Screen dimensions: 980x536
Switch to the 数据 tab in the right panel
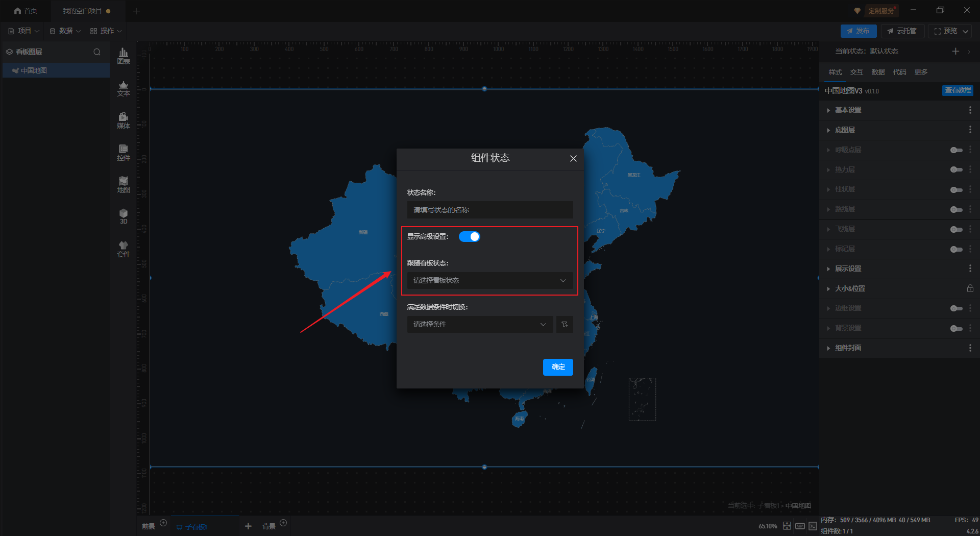[x=878, y=72]
